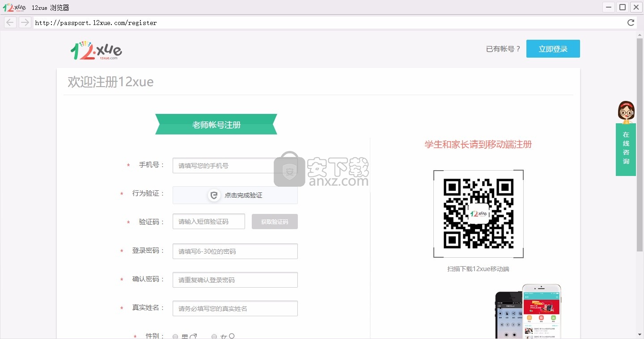Minimize the 12xue browser window
Screen dimensions: 644x339
[x=609, y=7]
